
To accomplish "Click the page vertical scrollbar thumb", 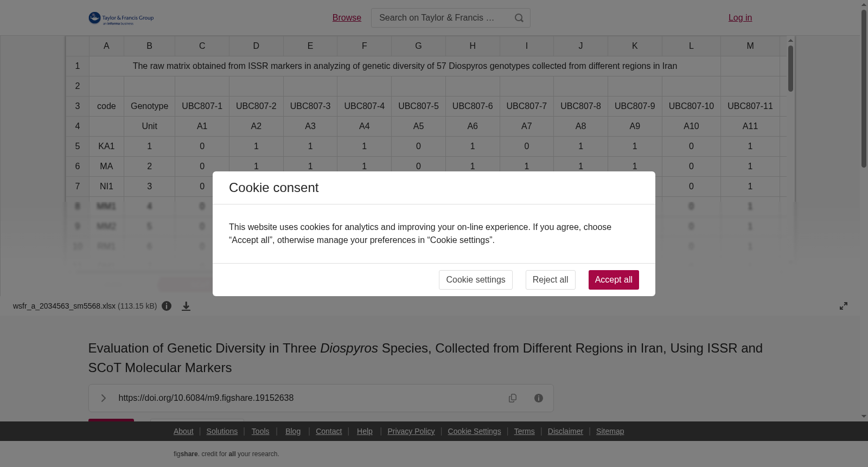I will tap(864, 88).
